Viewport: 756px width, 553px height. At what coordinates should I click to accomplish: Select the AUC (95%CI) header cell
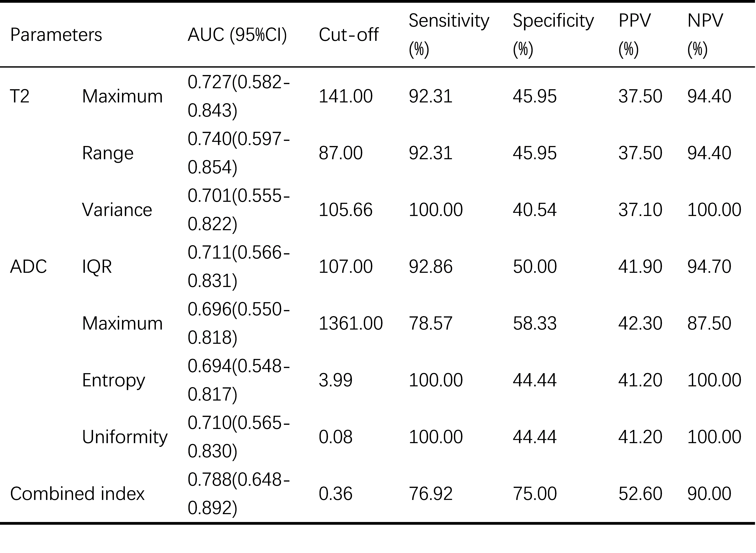(x=237, y=35)
